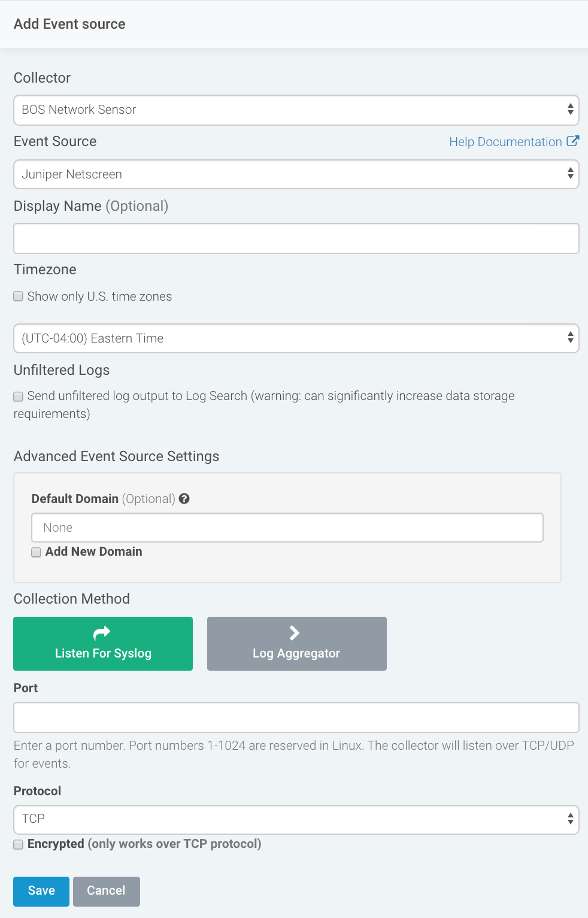Open the Protocol dropdown showing TCP
Image resolution: width=588 pixels, height=918 pixels.
point(296,819)
